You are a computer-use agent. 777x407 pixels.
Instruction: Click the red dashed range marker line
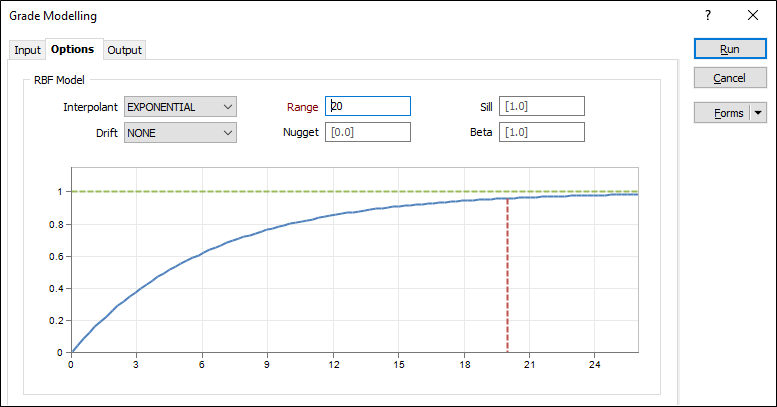(507, 275)
